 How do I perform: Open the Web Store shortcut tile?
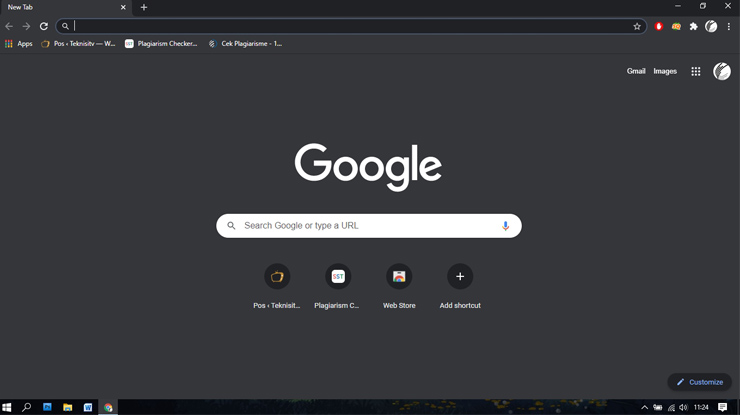pos(399,287)
